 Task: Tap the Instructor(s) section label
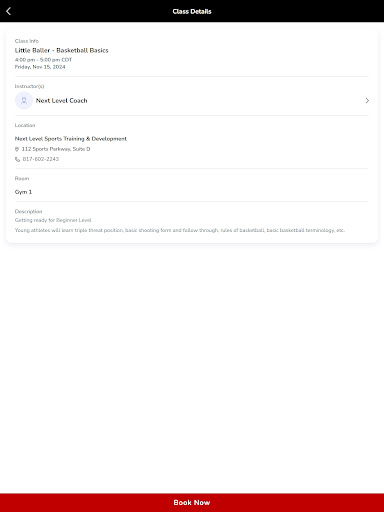coord(29,86)
